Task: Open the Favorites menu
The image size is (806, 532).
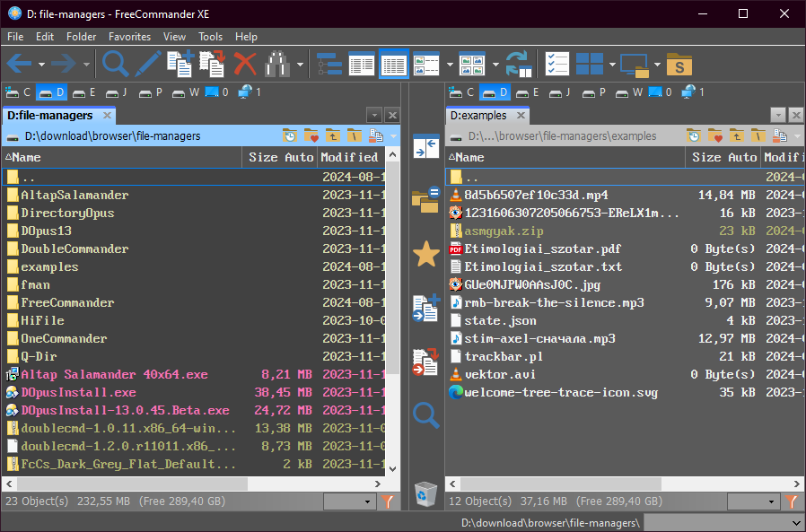Action: [129, 37]
